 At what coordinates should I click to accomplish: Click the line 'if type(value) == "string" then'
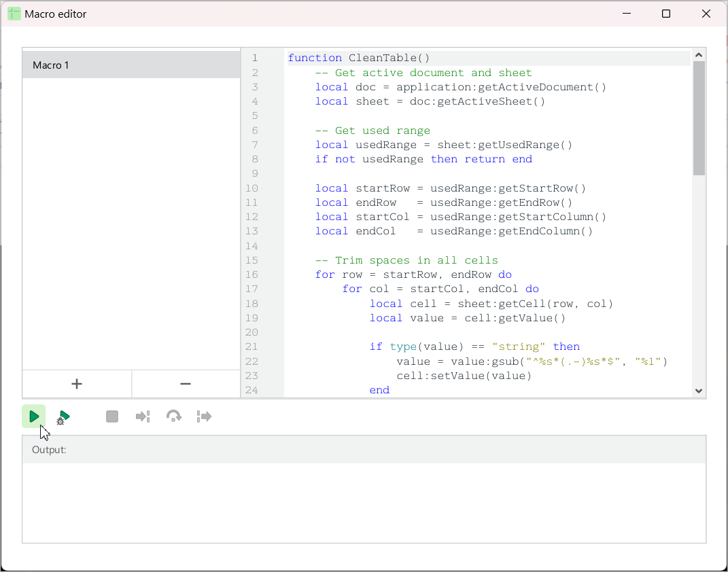(474, 346)
